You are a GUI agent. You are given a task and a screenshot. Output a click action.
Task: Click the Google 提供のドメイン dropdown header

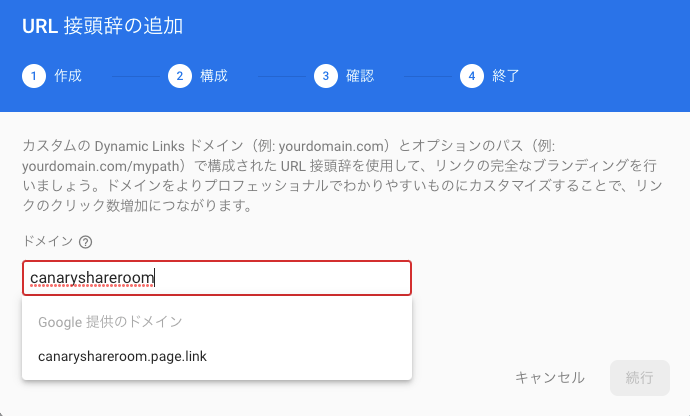110,322
